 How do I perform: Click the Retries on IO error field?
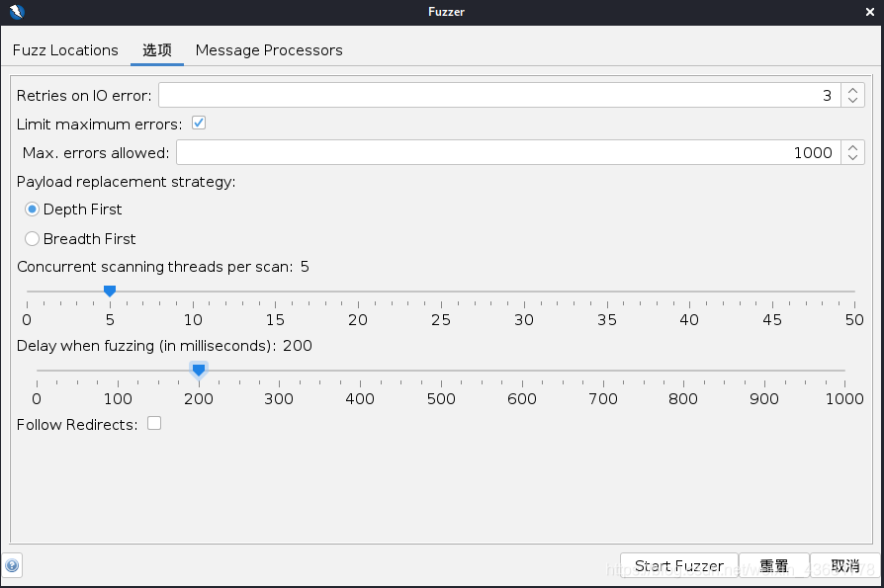point(499,95)
